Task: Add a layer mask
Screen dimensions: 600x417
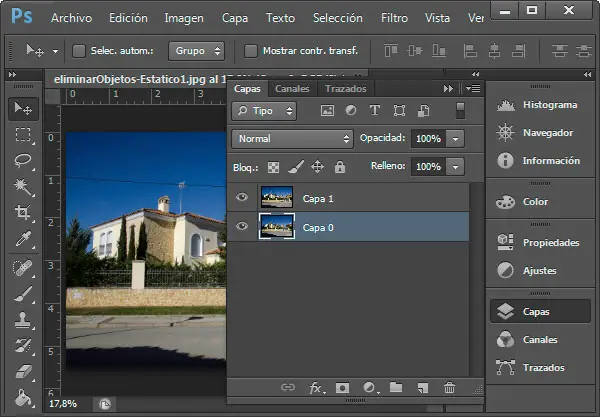Action: point(341,388)
